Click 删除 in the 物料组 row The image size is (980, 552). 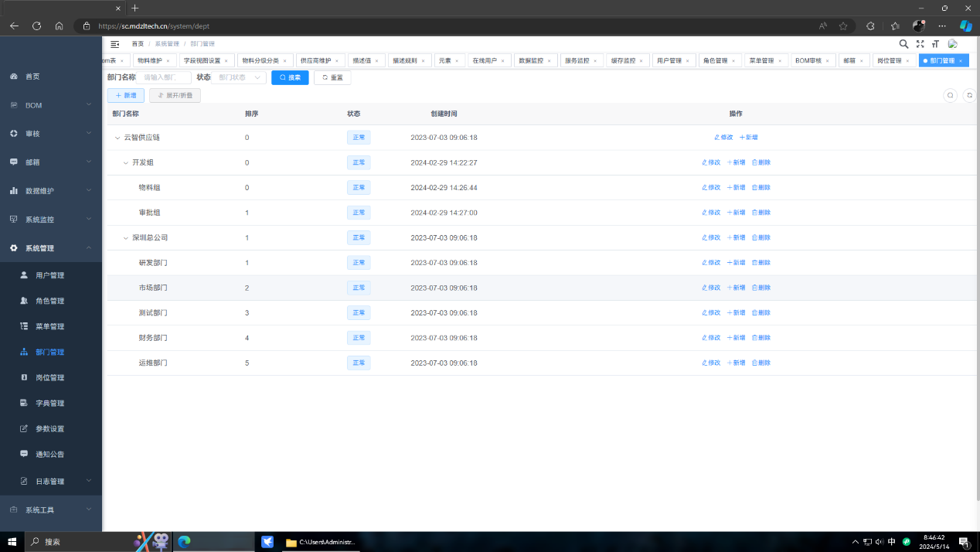[761, 188]
